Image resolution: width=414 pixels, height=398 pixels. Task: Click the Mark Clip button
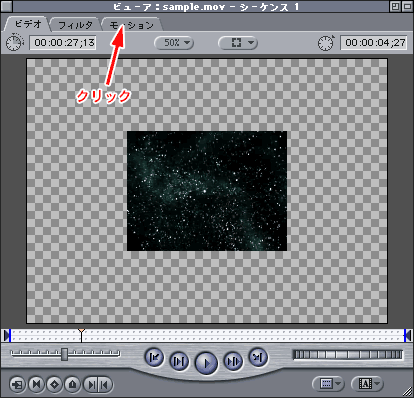coord(36,385)
